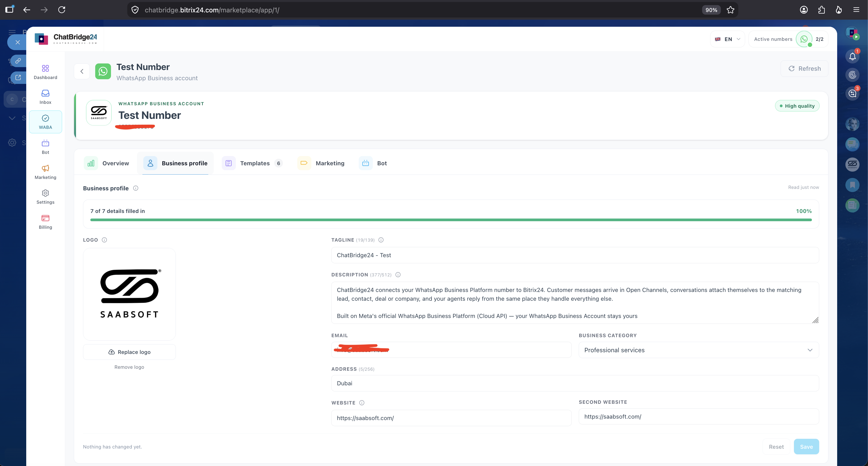
Task: Click the Bitrix24 notifications bell icon
Action: [x=852, y=56]
